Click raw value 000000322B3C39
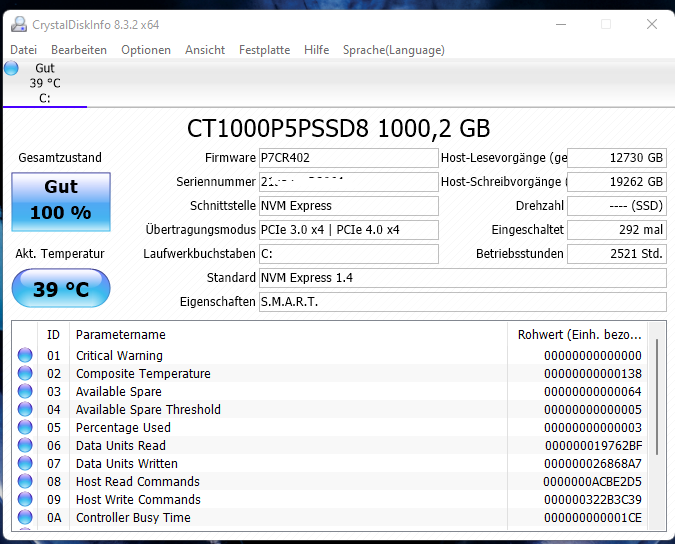Viewport: 675px width, 544px height. coord(593,500)
